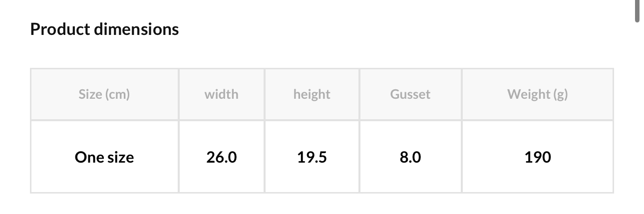Click the 'width' column header

coord(221,94)
